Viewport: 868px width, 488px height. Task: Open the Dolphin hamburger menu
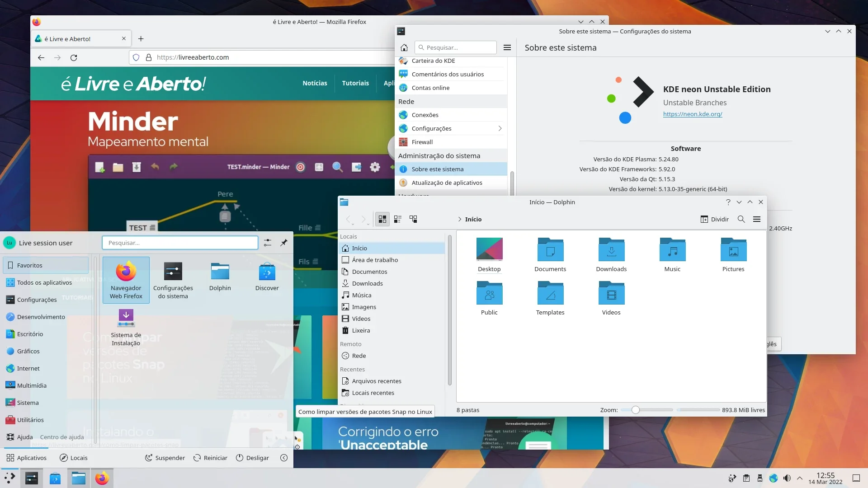[757, 219]
